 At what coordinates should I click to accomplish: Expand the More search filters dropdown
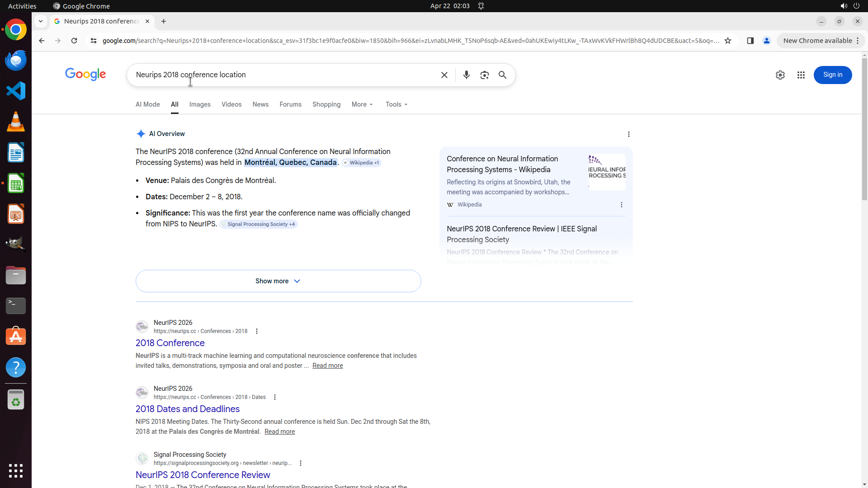362,104
